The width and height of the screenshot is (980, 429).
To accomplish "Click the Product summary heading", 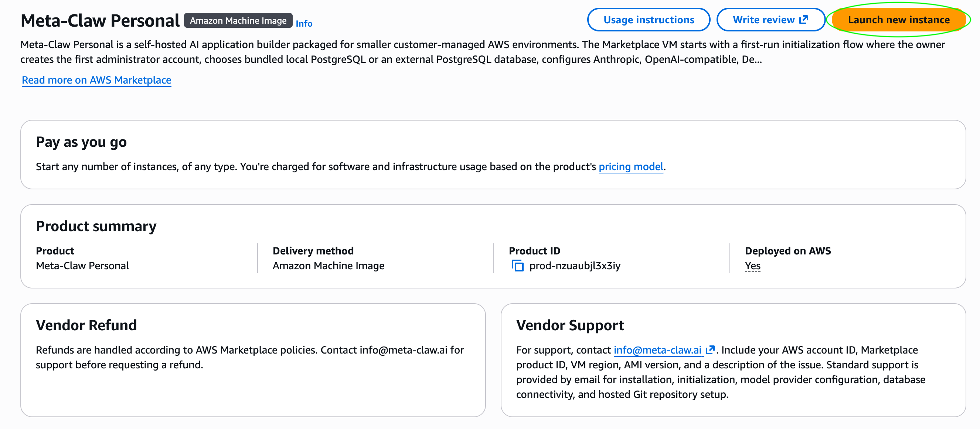I will (x=96, y=226).
